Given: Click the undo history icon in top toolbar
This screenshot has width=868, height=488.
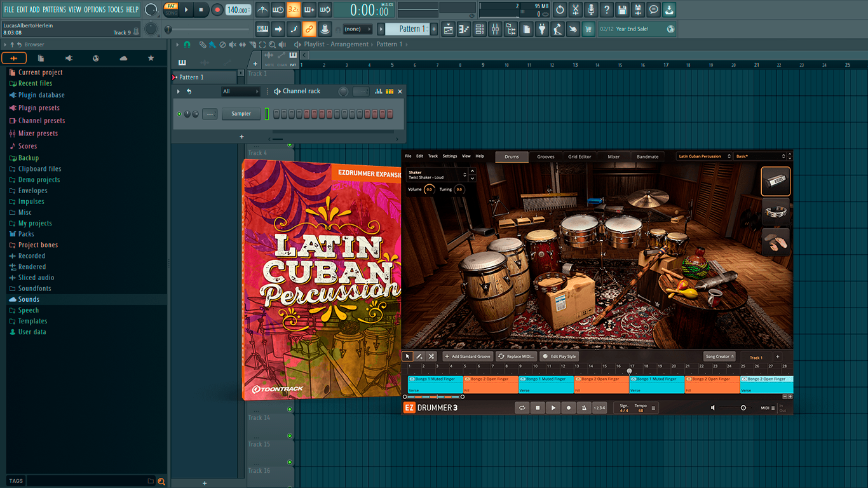Looking at the screenshot, I should [560, 10].
